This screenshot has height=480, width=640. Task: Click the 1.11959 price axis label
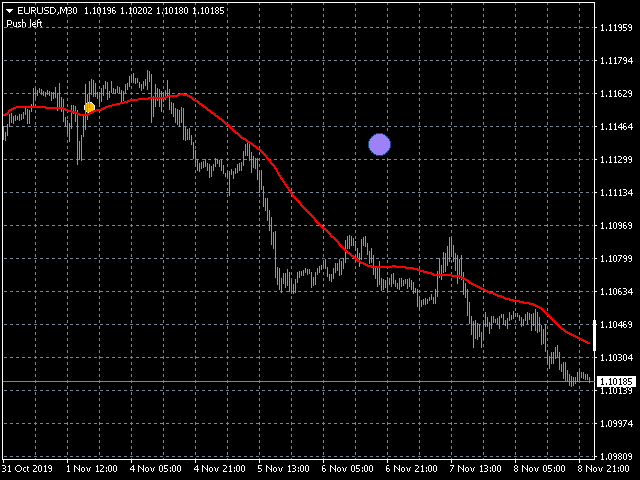tap(616, 28)
